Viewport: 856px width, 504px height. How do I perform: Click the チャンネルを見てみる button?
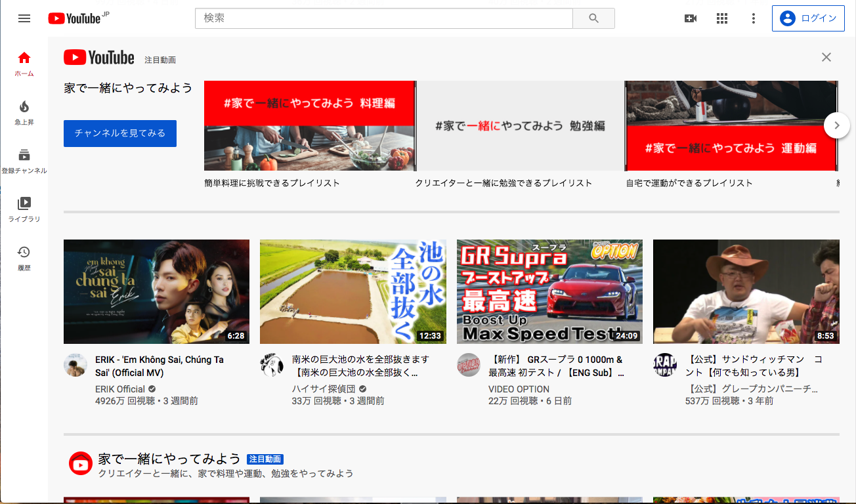click(x=120, y=133)
